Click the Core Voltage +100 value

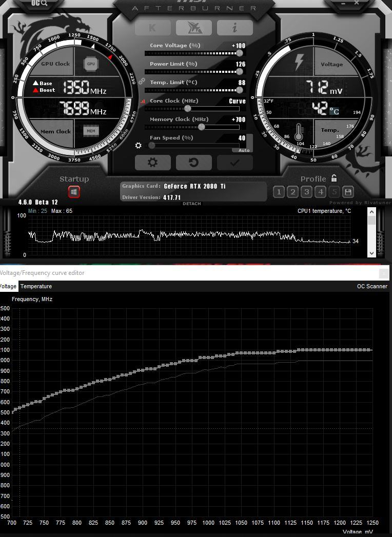pyautogui.click(x=239, y=46)
